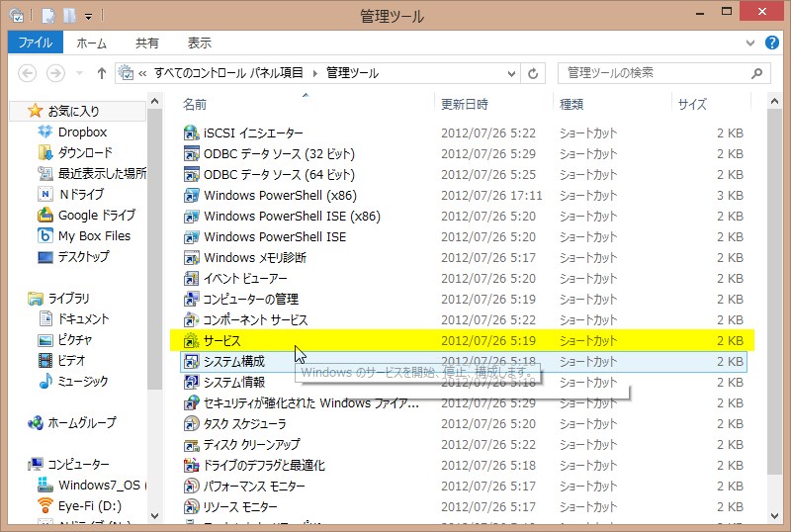Click the properties icon in quick access toolbar

coord(47,16)
